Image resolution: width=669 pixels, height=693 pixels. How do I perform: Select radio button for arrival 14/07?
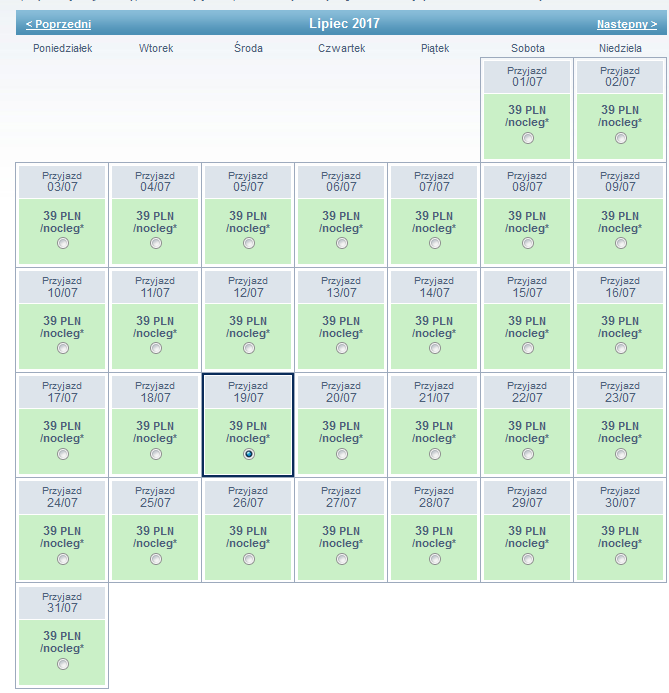pos(435,348)
